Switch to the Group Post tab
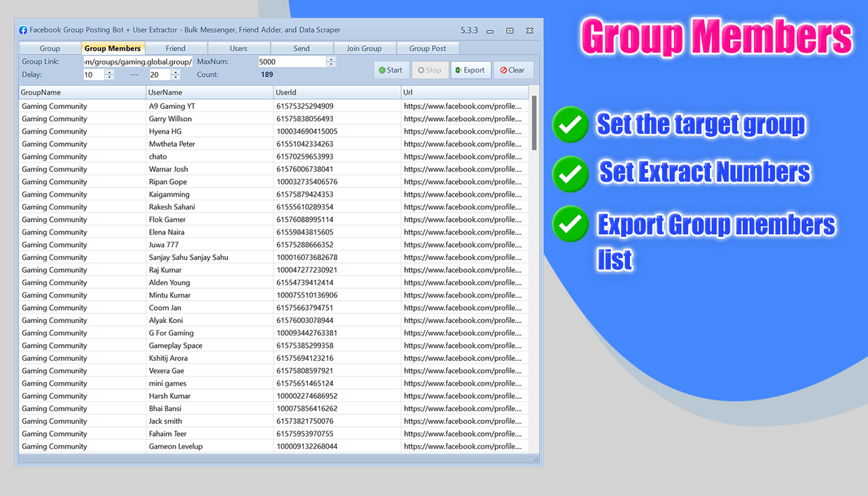Image resolution: width=868 pixels, height=496 pixels. coord(428,48)
